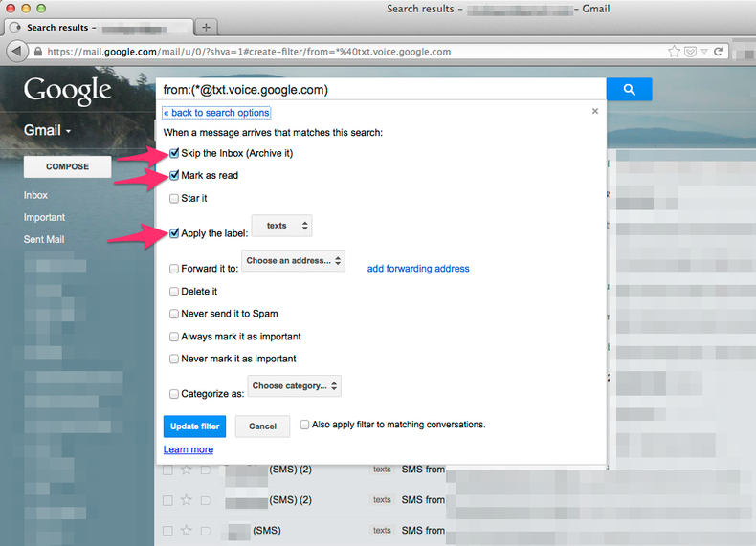The image size is (756, 546).
Task: Star the second (SMS) (2) conversation
Action: pos(186,500)
